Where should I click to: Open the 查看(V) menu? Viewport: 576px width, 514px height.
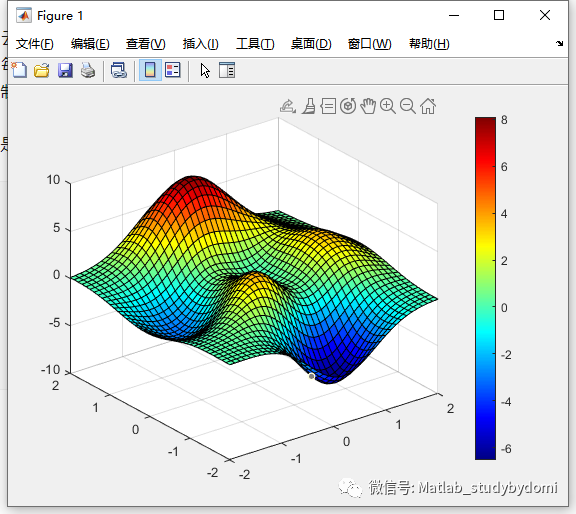pyautogui.click(x=145, y=44)
